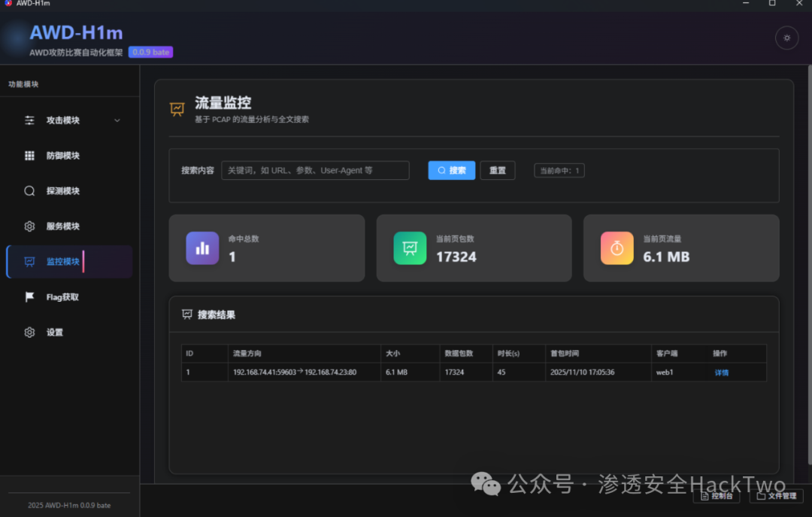Open the 防御模块 grid icon

click(x=29, y=156)
